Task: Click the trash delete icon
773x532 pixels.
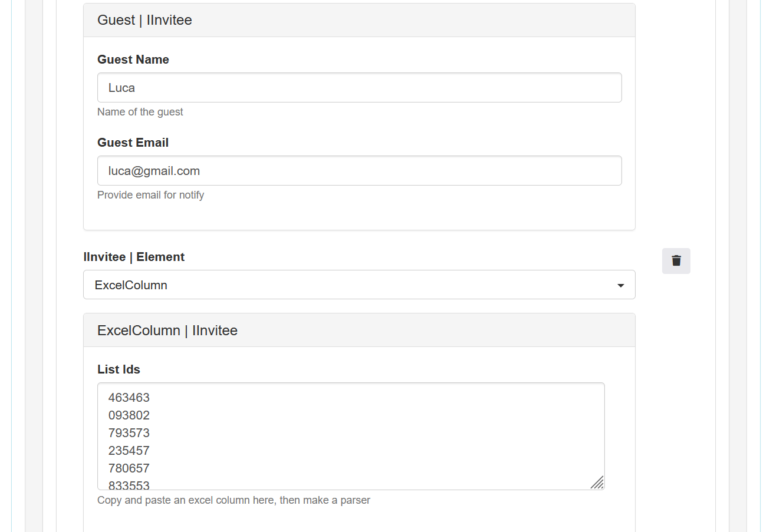Action: point(676,261)
